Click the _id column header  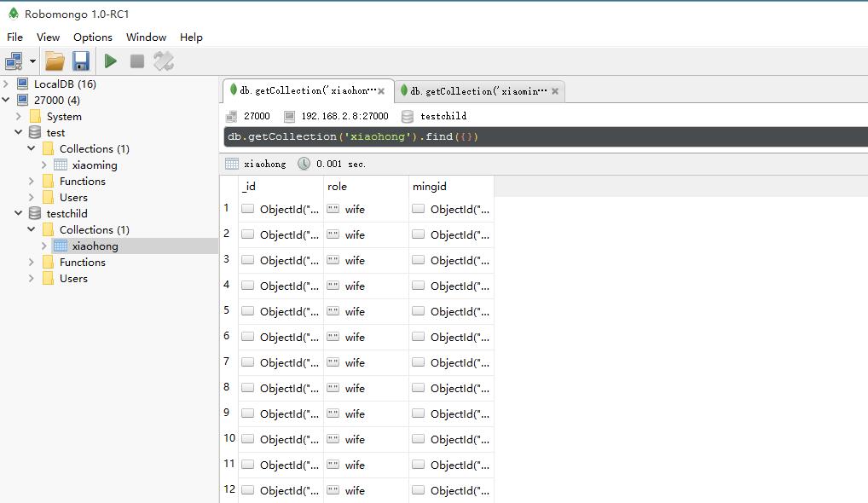(x=281, y=187)
